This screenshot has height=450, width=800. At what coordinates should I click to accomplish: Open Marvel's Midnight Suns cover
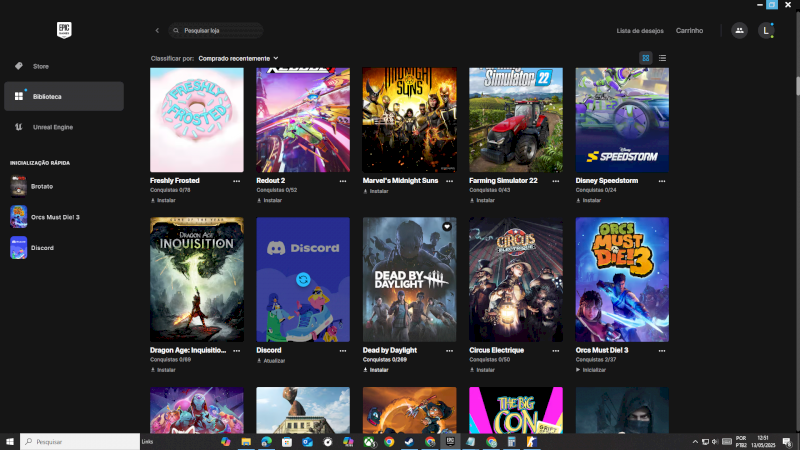tap(410, 120)
